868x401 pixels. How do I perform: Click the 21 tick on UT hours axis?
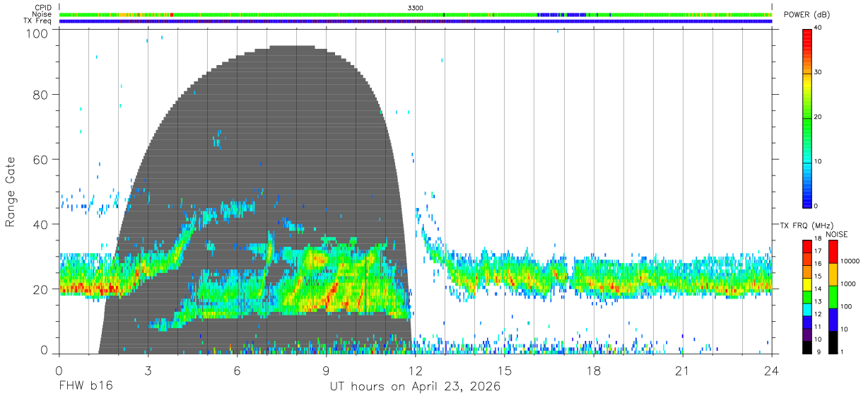(x=683, y=371)
